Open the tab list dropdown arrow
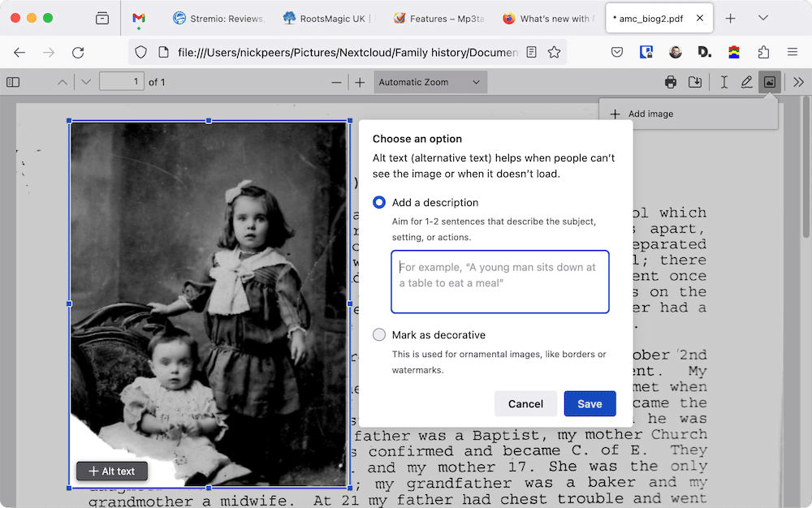Image resolution: width=812 pixels, height=508 pixels. [x=764, y=18]
